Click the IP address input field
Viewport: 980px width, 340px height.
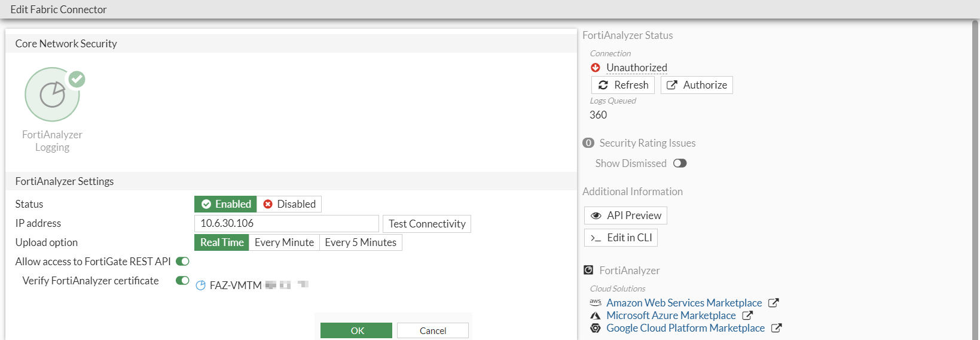(x=286, y=223)
